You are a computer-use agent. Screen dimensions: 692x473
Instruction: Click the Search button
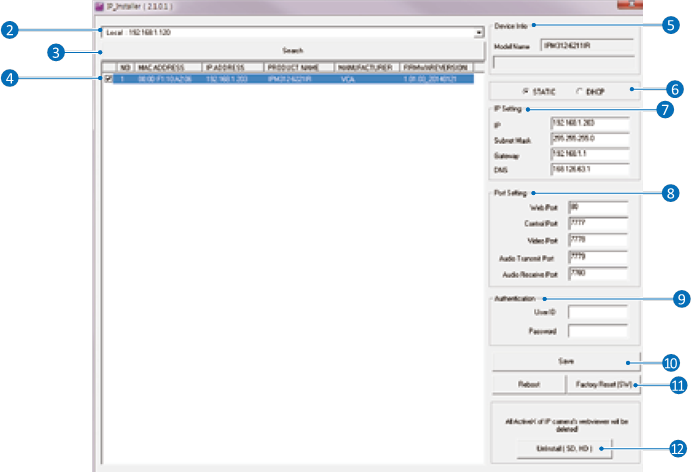pyautogui.click(x=292, y=49)
